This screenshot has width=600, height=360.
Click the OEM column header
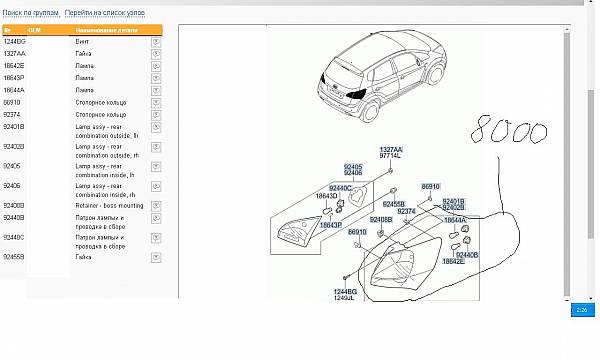tap(34, 30)
